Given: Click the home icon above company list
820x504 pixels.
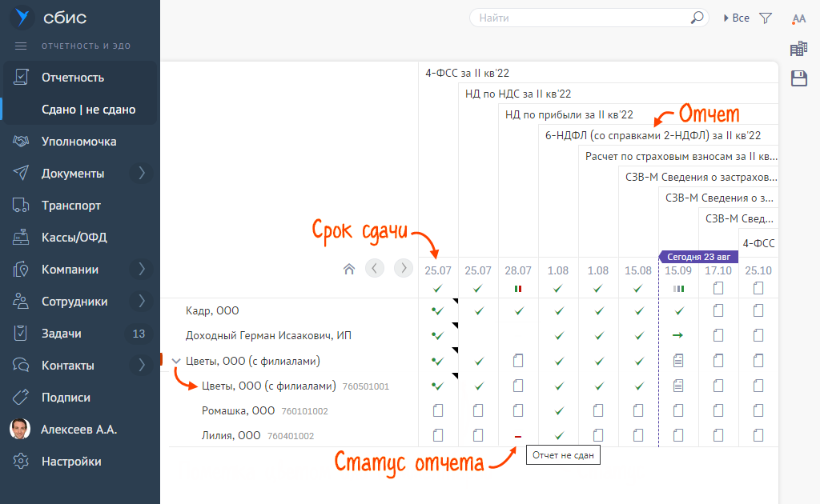Looking at the screenshot, I should click(x=348, y=269).
